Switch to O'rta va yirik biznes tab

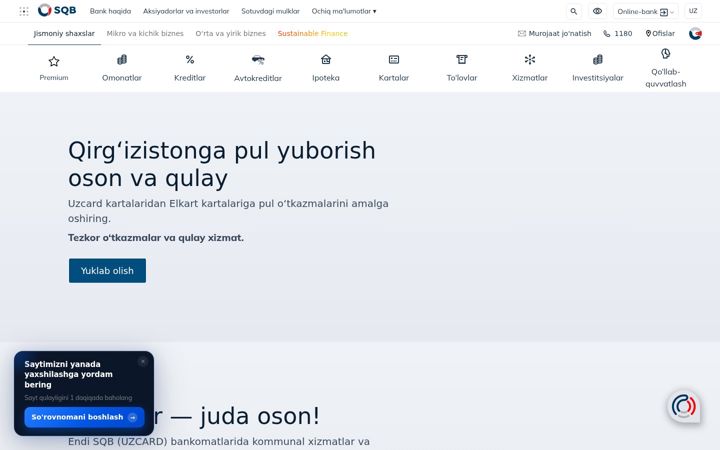point(231,34)
